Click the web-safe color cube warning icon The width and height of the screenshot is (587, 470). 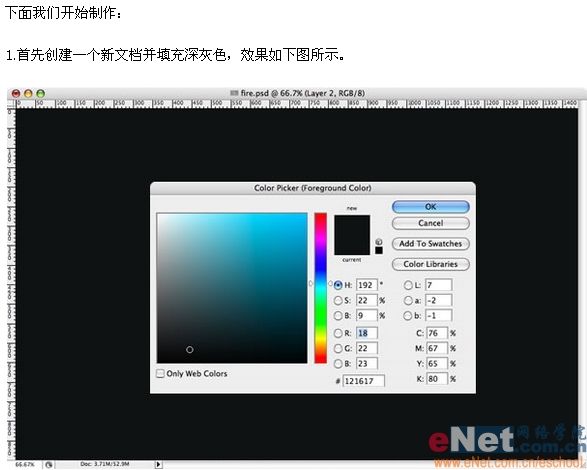tap(379, 242)
